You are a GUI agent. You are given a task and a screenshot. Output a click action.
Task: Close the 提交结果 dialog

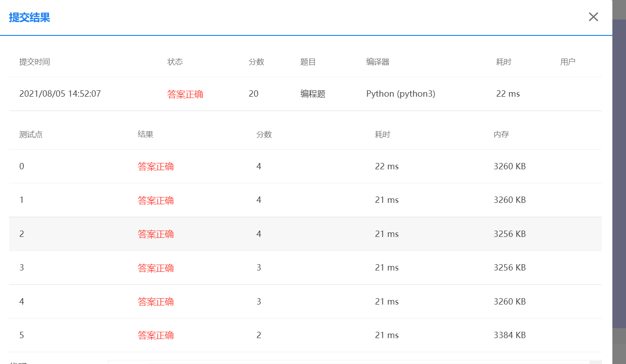[593, 17]
